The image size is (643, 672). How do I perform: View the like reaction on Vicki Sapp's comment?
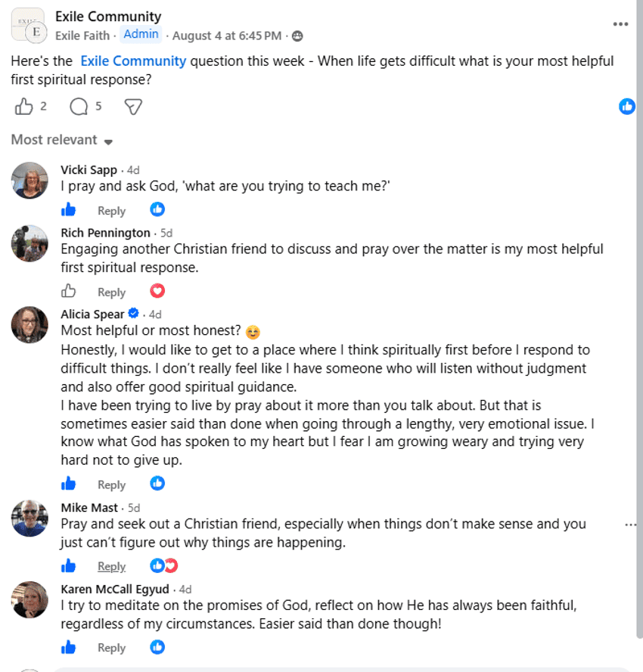[157, 209]
